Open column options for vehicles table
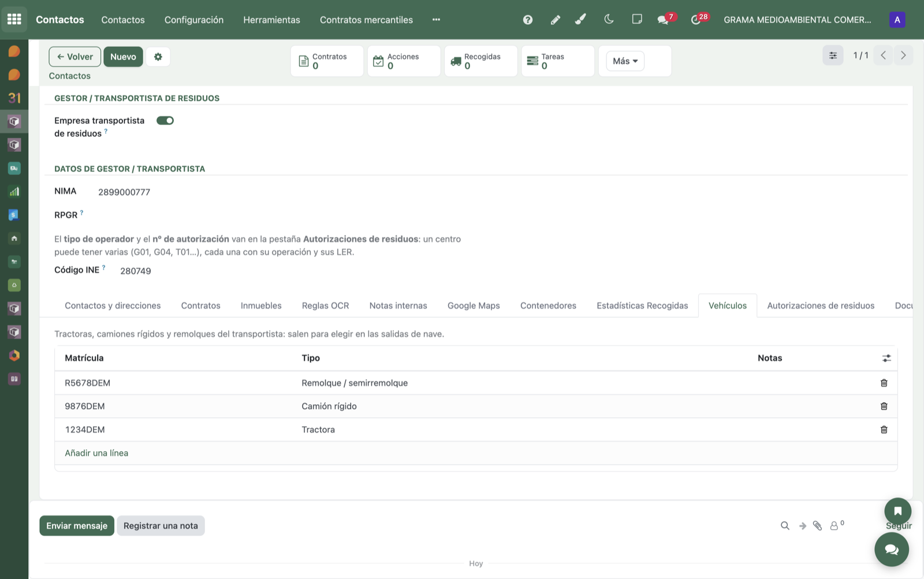 886,358
